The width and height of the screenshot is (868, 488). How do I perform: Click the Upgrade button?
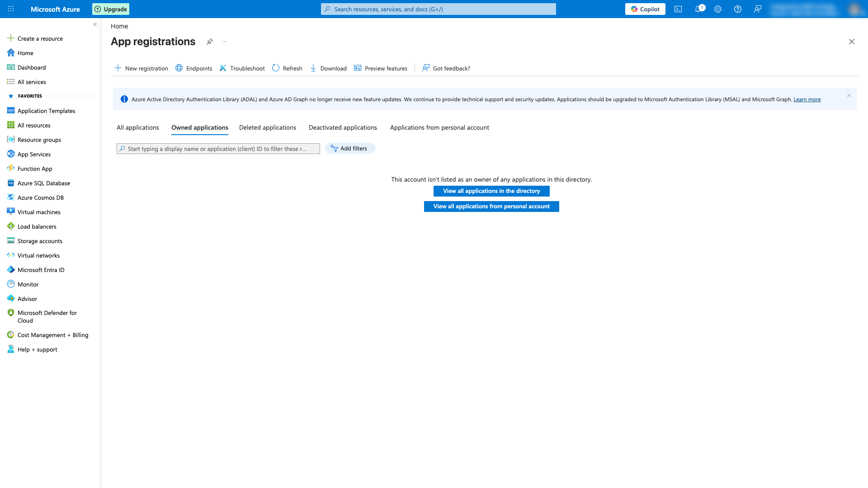(x=111, y=9)
